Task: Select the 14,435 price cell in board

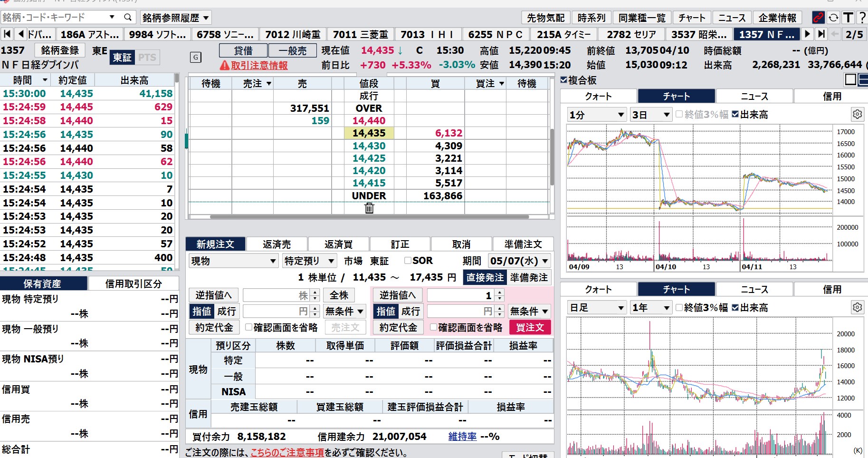Action: 369,133
